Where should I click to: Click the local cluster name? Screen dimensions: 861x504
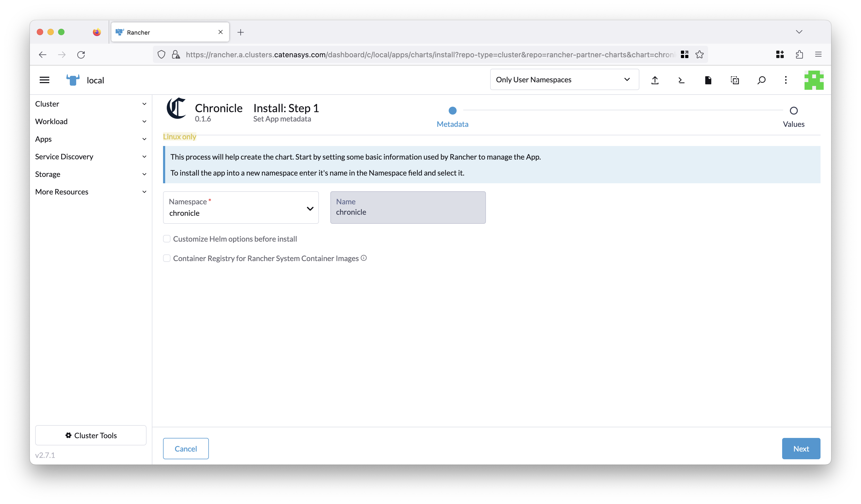point(95,80)
